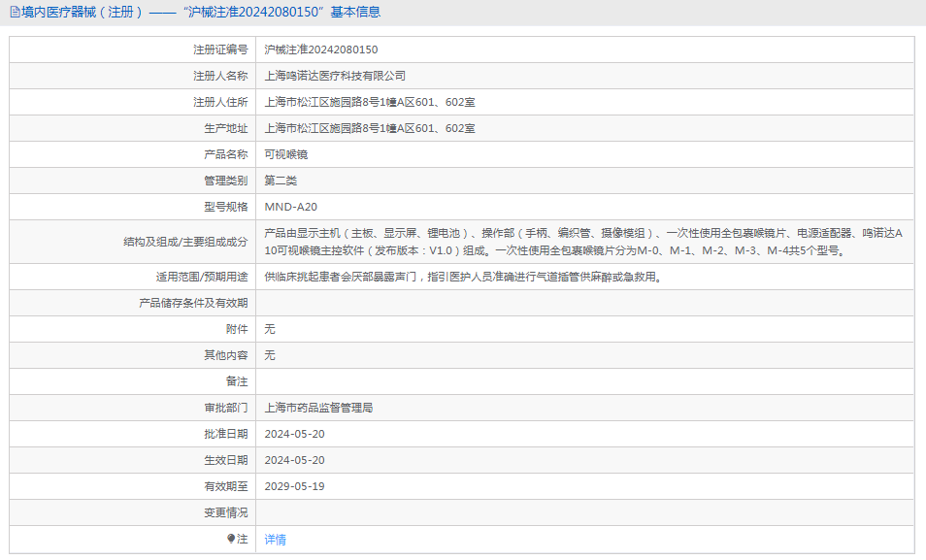This screenshot has width=926, height=560.
Task: Click approval date 2024-05-20 in 批准日期 row
Action: tap(294, 434)
